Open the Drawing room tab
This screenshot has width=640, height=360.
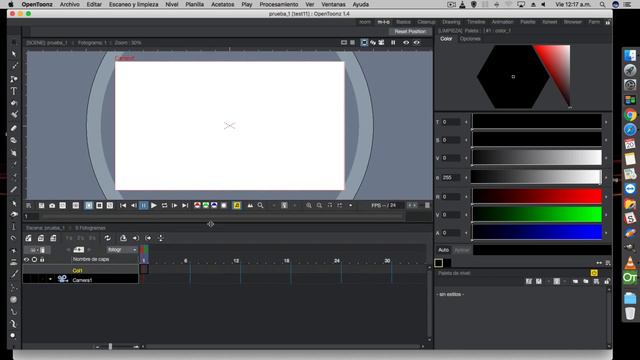451,22
